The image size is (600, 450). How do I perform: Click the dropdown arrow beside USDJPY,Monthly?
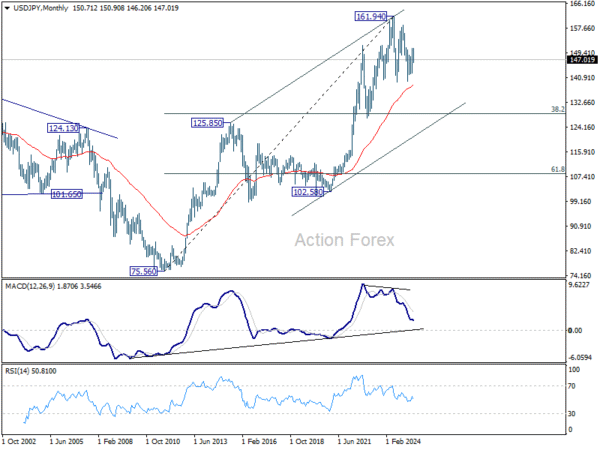[7, 8]
